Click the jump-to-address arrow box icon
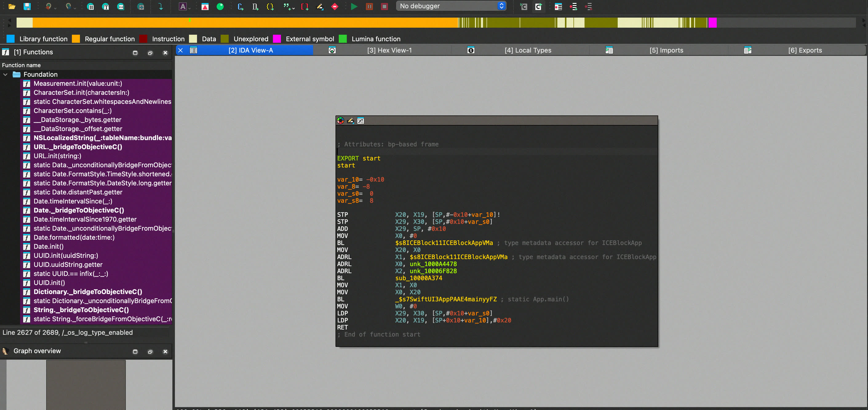Image resolution: width=868 pixels, height=410 pixels. coord(141,6)
